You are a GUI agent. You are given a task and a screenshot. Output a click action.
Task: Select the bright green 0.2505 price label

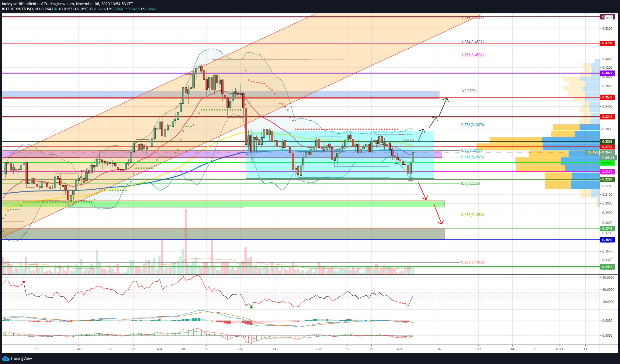(607, 163)
